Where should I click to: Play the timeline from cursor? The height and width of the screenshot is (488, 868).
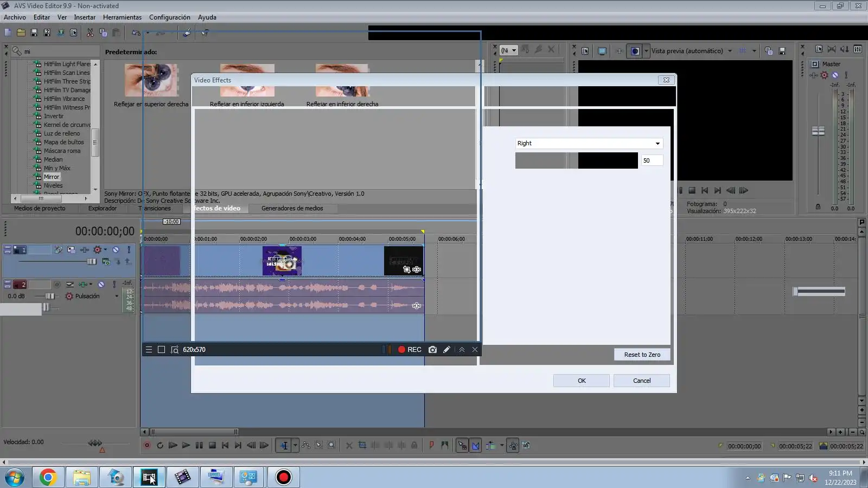click(186, 445)
